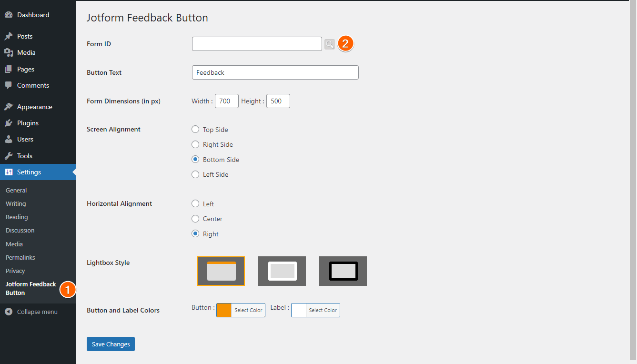Click the Collapse menu arrow icon
The image size is (637, 364).
pos(9,312)
